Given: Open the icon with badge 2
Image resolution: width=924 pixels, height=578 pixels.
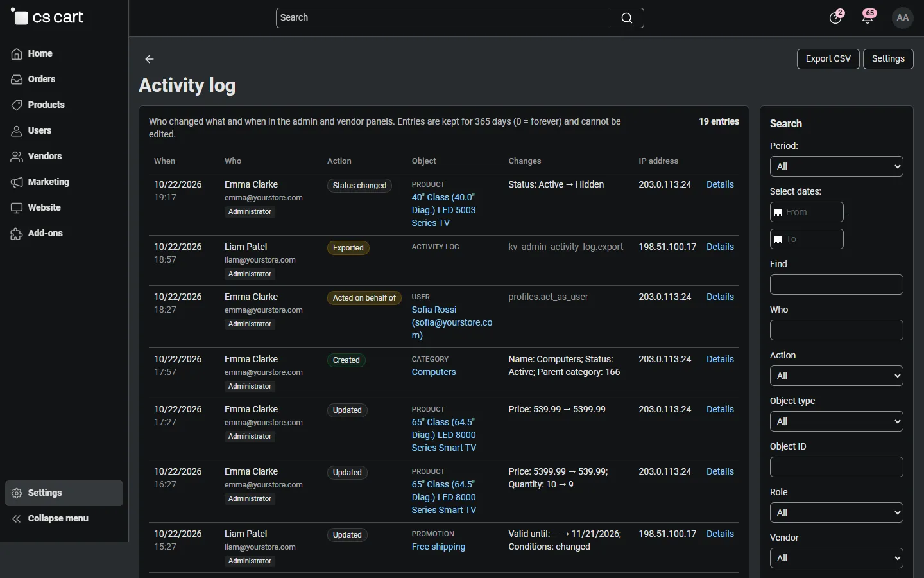Looking at the screenshot, I should 835,17.
